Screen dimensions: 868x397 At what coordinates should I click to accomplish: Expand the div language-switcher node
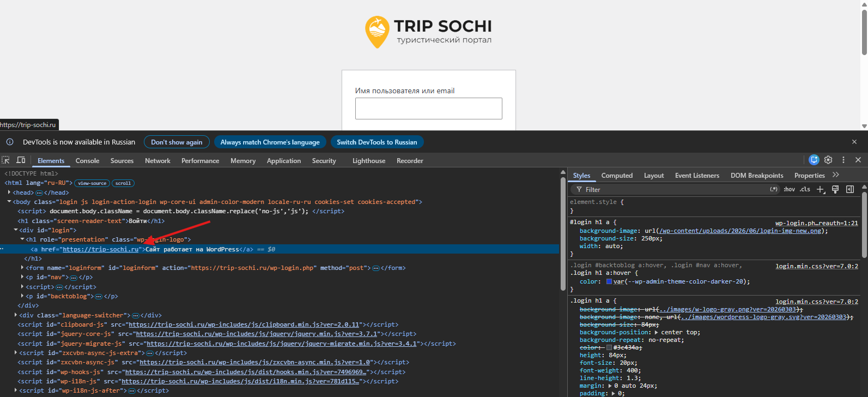click(x=16, y=315)
